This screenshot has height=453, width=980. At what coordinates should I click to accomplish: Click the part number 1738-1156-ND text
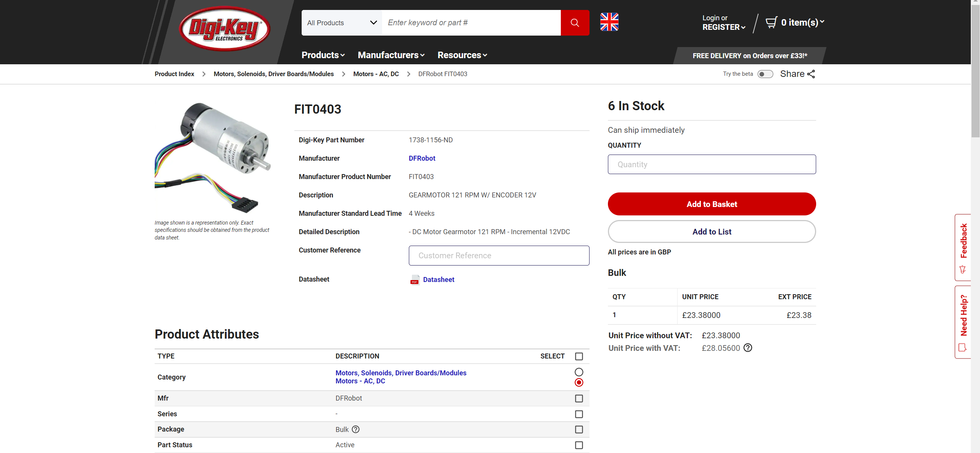click(x=431, y=140)
